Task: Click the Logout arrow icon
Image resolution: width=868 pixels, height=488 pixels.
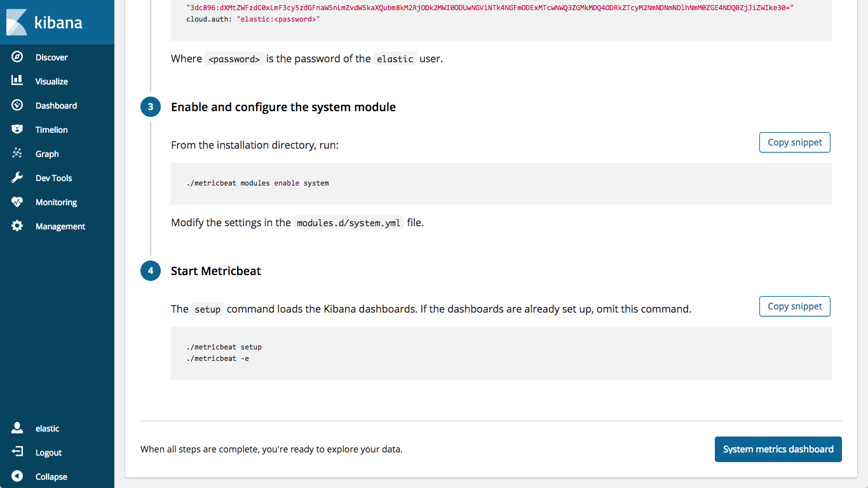Action: [17, 452]
